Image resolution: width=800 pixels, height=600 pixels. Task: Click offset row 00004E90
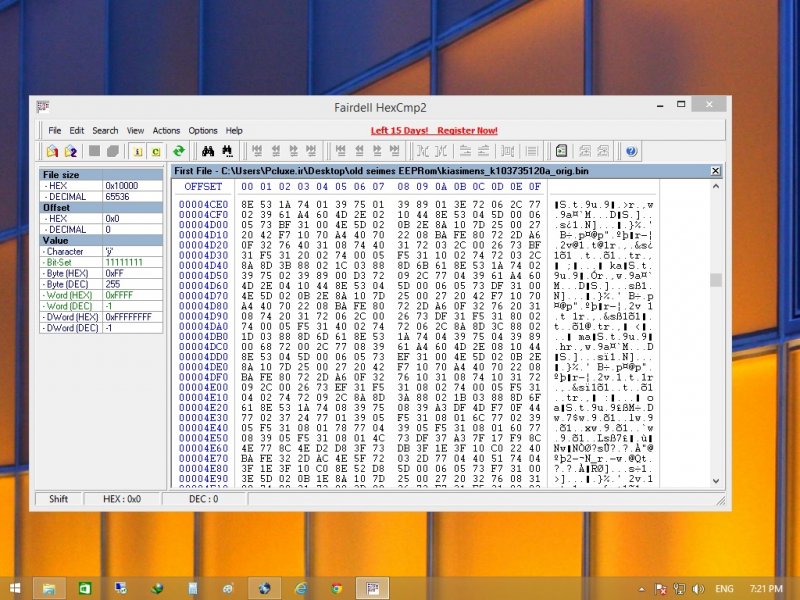pos(203,479)
